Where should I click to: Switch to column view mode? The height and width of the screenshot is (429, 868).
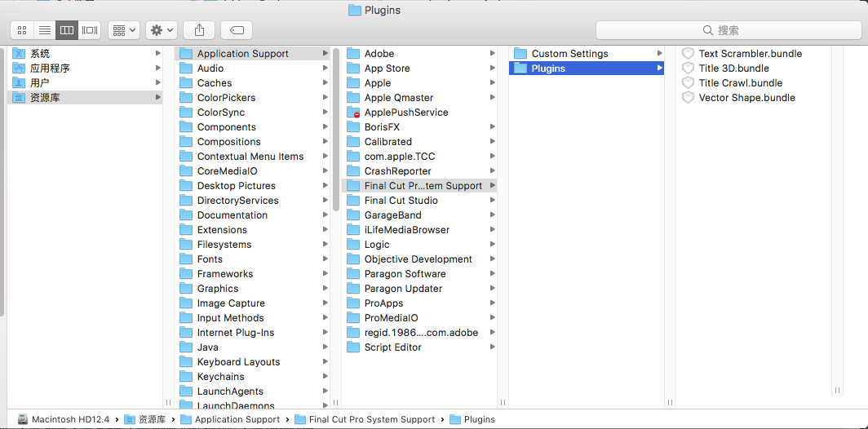pyautogui.click(x=67, y=30)
